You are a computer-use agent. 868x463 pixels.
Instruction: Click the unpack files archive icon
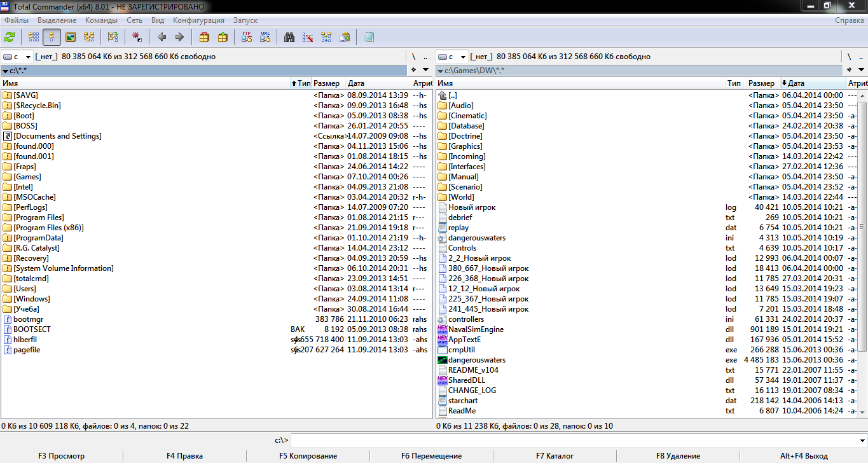click(223, 38)
